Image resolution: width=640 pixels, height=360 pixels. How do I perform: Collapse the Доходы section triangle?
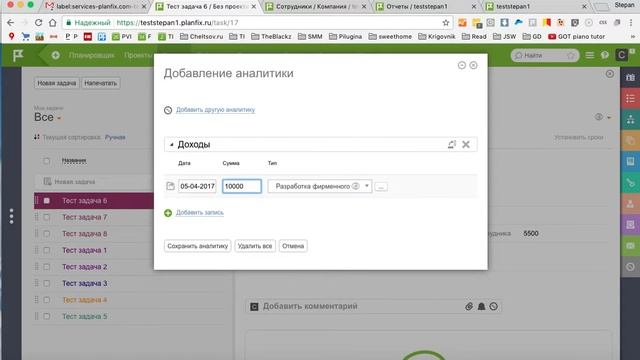coord(171,144)
